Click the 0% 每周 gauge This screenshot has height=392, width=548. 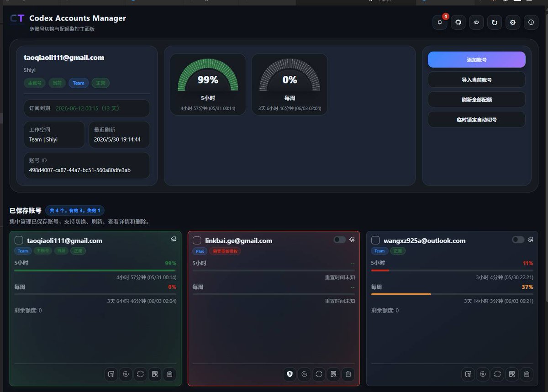290,84
